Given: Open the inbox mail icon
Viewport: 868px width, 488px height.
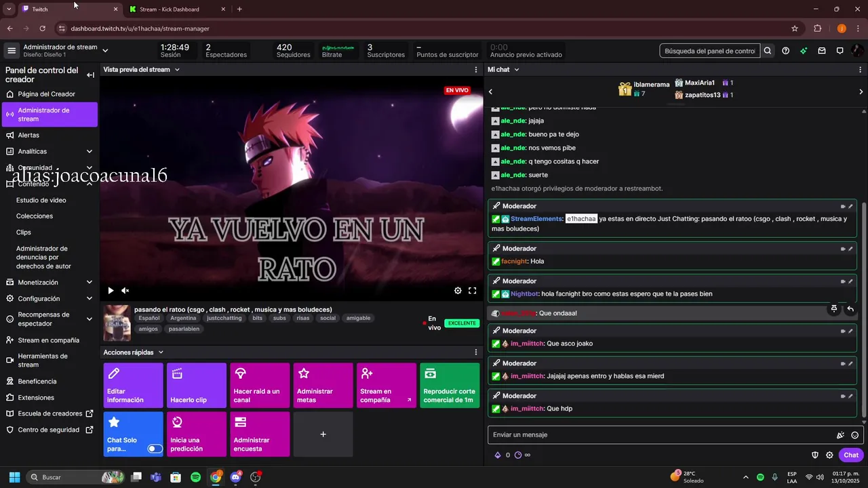Looking at the screenshot, I should pos(822,51).
